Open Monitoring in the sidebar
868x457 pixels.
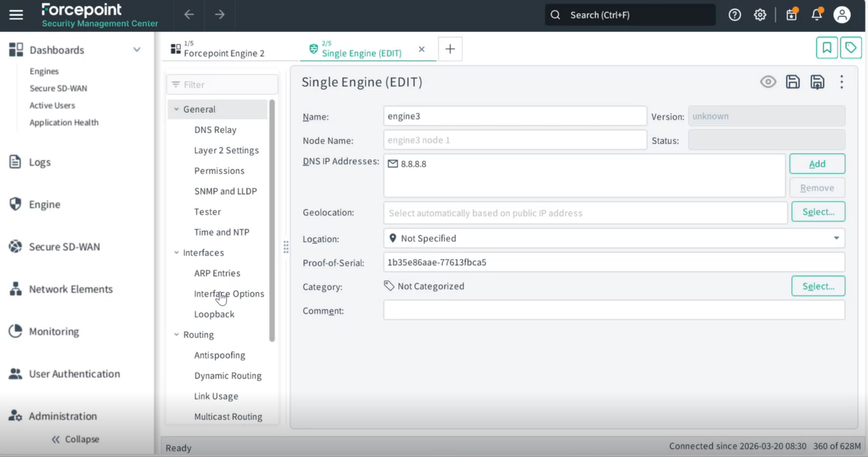[x=54, y=331]
